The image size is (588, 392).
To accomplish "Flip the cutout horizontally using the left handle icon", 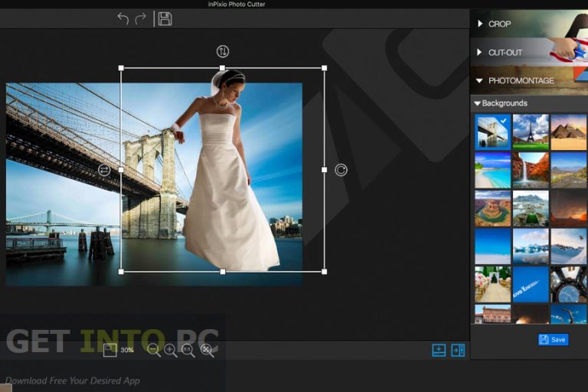I will pyautogui.click(x=104, y=169).
